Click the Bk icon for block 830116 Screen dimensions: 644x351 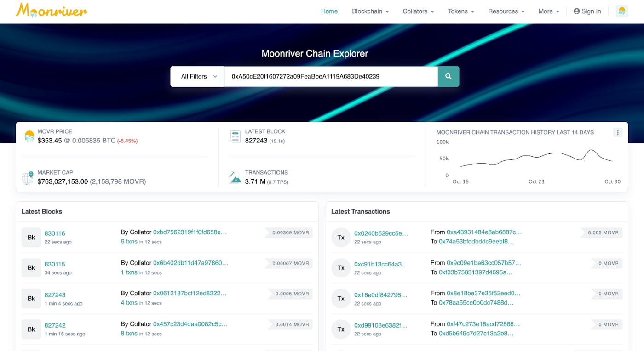(x=31, y=237)
